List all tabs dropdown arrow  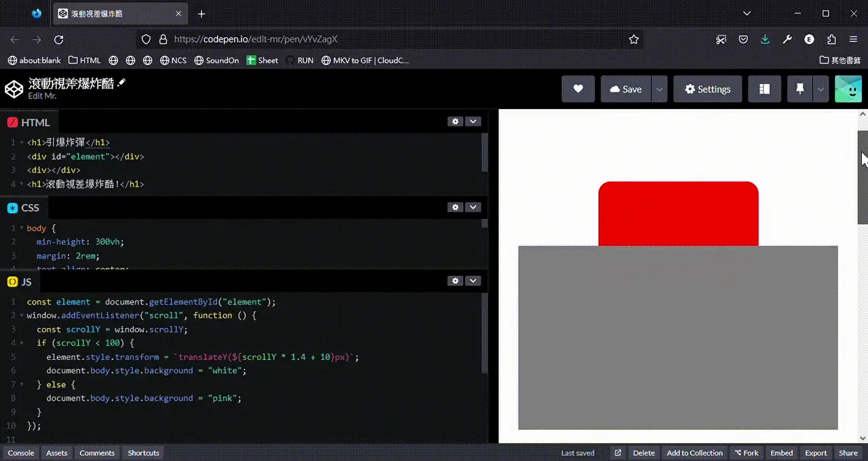(x=747, y=14)
